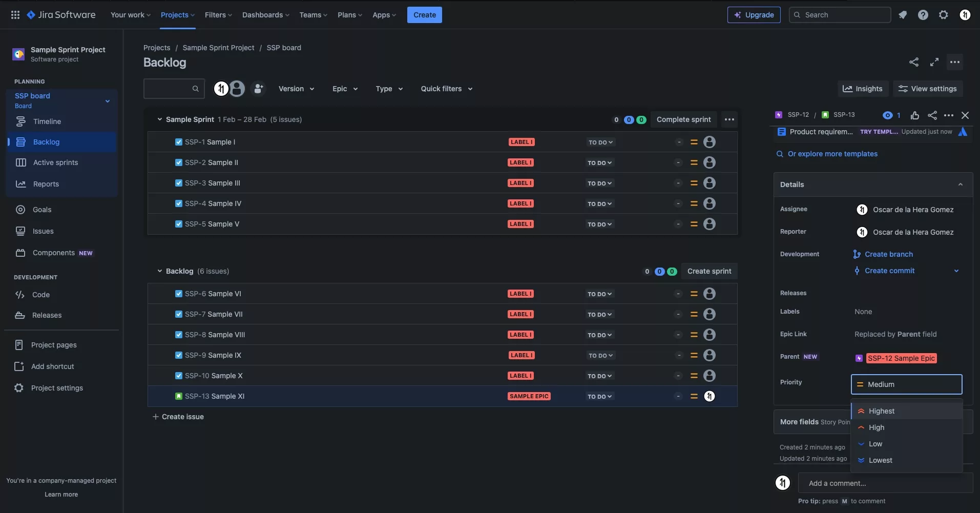Click task type checkbox icon on SSP-8 Sample VIII

pos(179,335)
